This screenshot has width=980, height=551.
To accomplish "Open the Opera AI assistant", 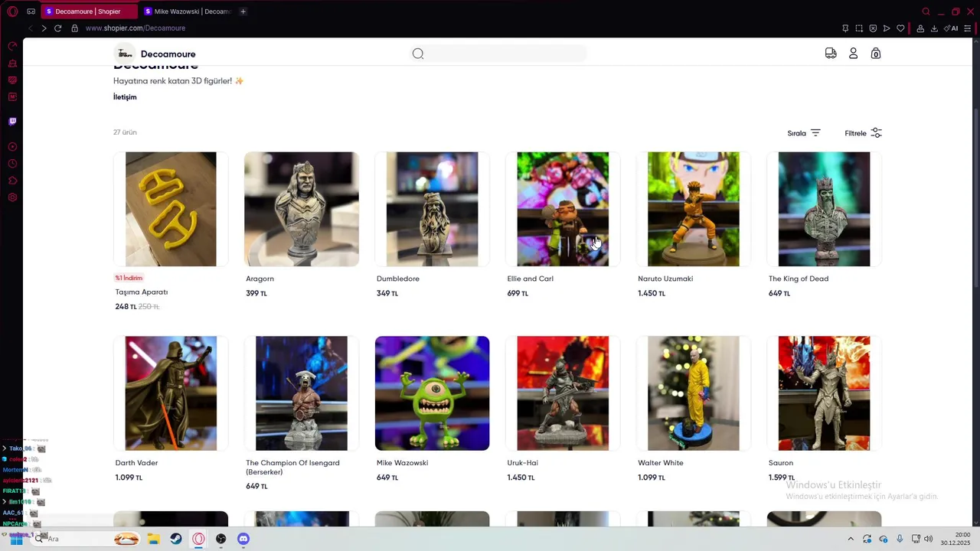I will (952, 28).
